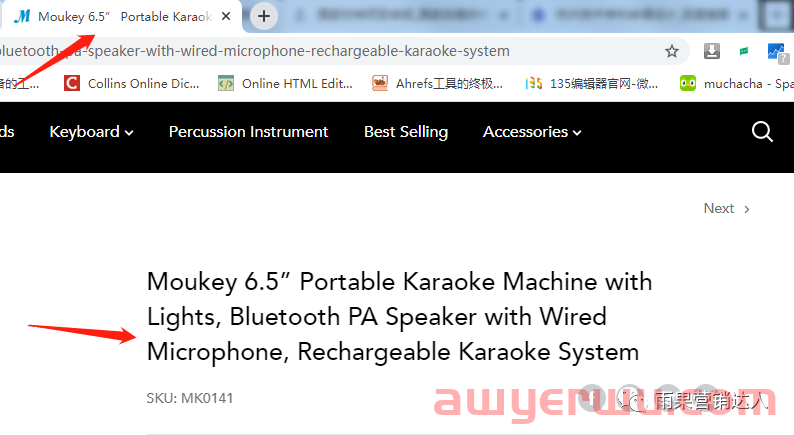Open a new browser tab
794x435 pixels.
264,16
